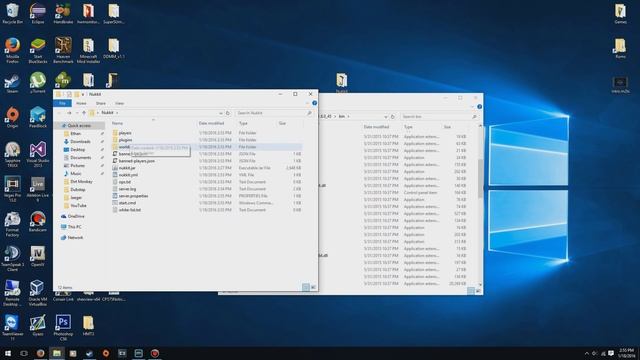Select the Nukkit folder icon on desktop

pos(342,82)
